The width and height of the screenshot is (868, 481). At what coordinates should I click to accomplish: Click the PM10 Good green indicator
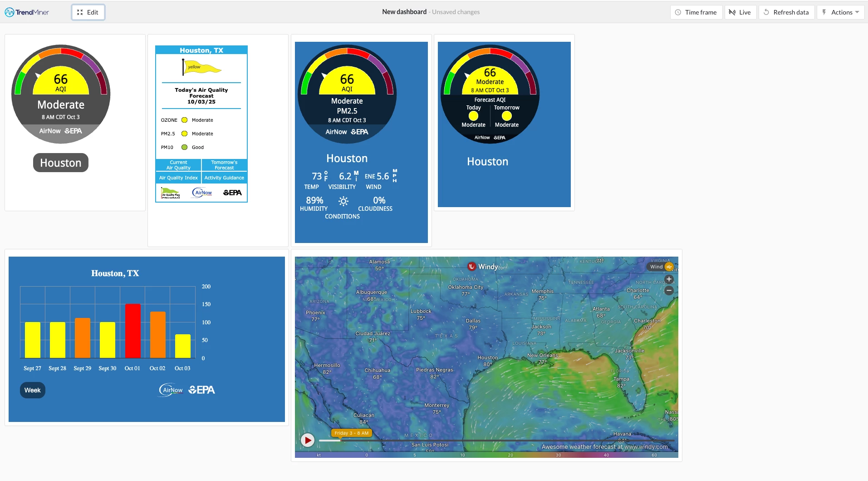coord(185,147)
